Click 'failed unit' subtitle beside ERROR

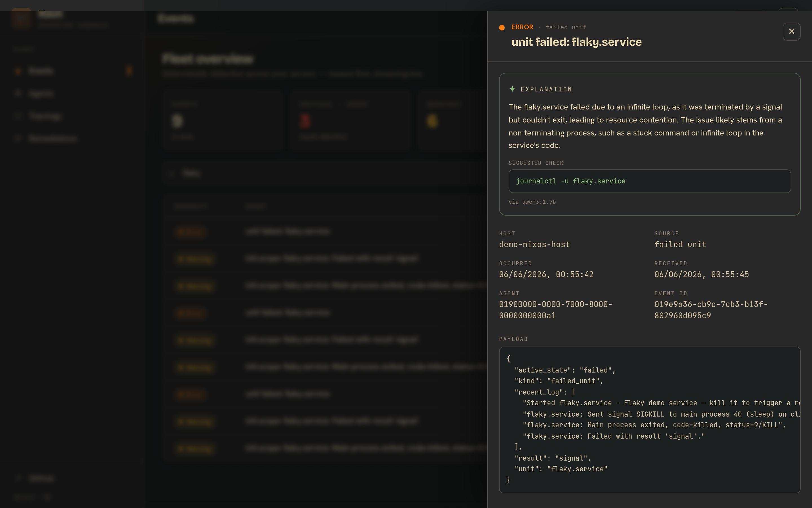click(565, 27)
